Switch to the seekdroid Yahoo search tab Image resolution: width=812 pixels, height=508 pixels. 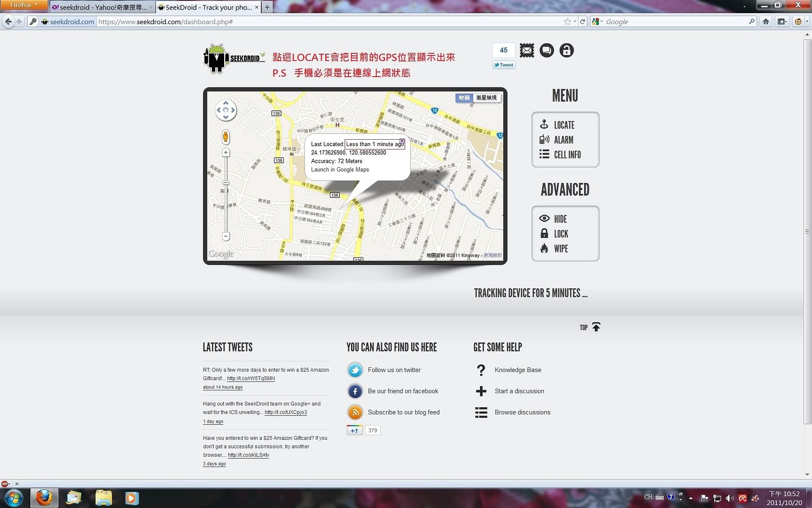[x=101, y=8]
